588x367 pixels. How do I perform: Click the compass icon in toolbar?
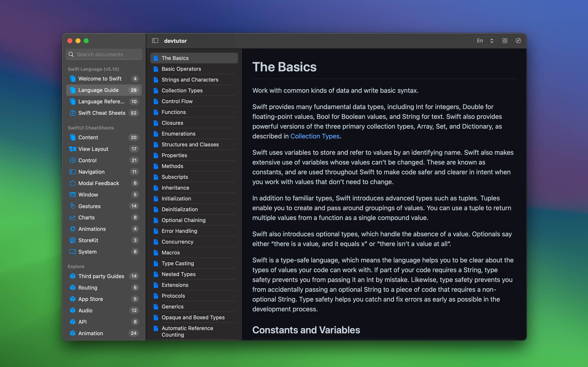518,41
